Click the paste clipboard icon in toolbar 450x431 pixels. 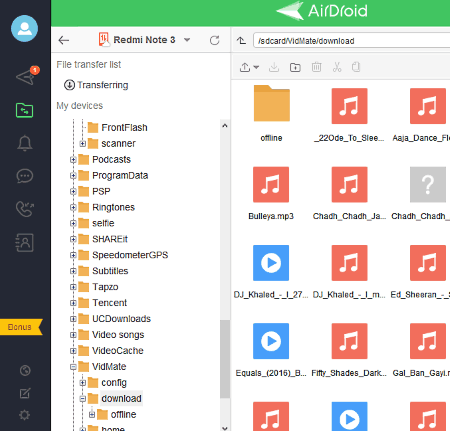(356, 67)
